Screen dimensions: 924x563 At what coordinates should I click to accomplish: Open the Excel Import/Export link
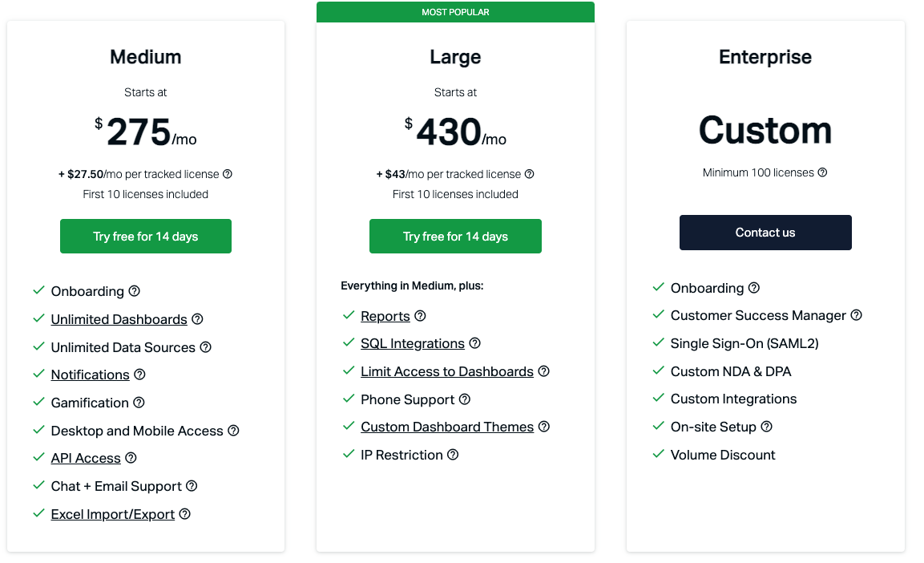112,513
